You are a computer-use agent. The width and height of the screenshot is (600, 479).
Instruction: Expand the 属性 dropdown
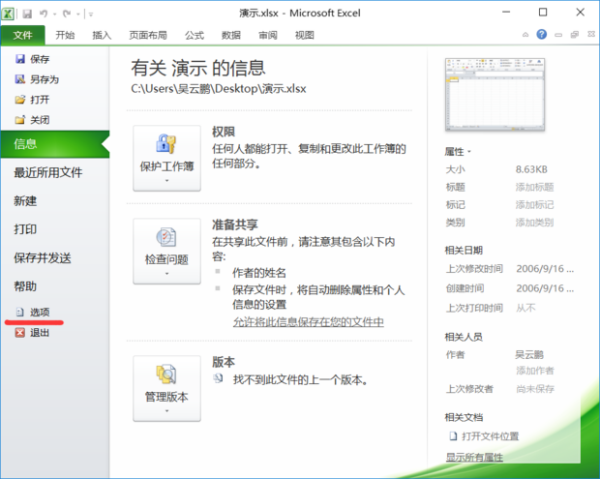coord(458,152)
